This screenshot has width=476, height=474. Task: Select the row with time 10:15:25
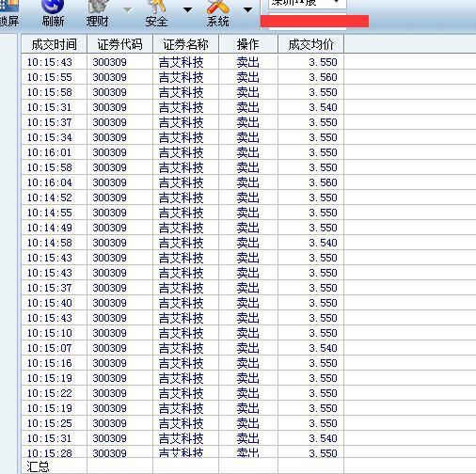pos(248,423)
